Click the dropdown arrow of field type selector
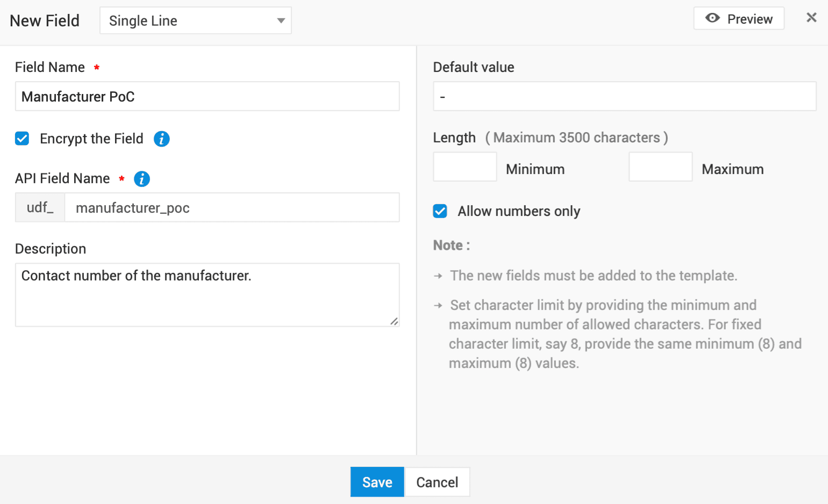The image size is (828, 504). [281, 21]
